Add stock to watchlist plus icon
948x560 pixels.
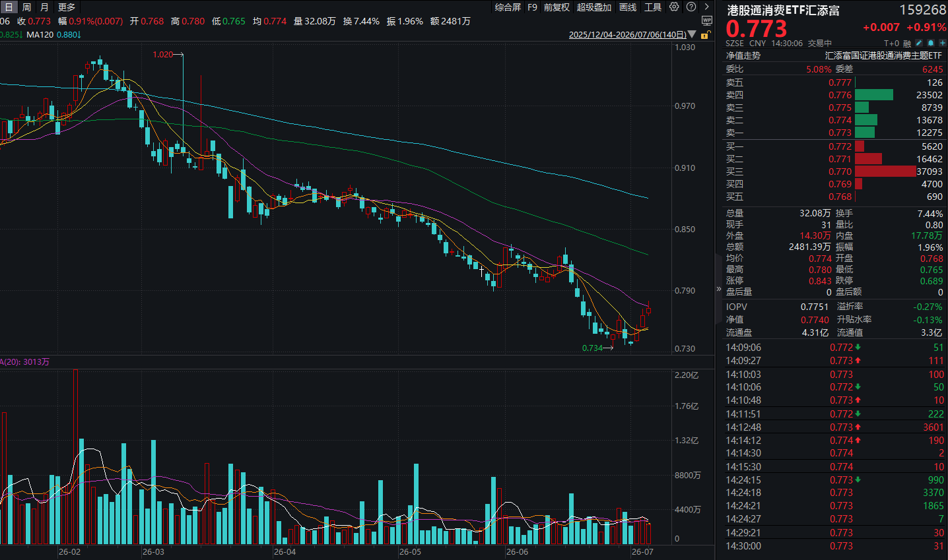point(943,43)
